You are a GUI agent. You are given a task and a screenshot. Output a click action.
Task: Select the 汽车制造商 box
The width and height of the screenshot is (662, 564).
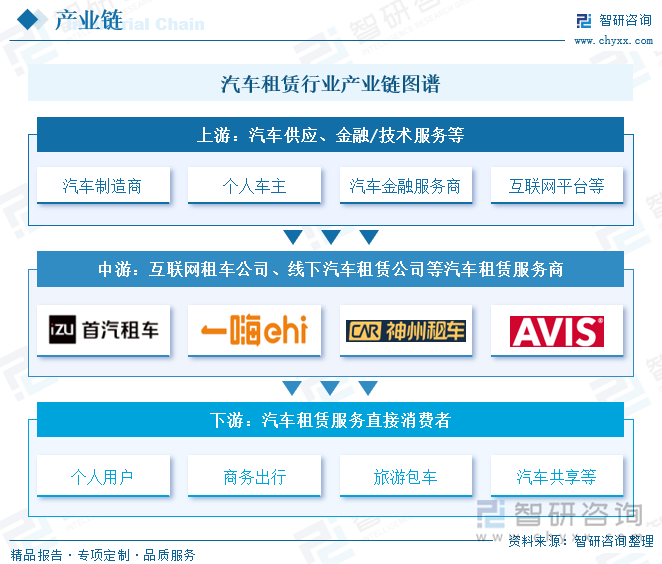tap(103, 186)
